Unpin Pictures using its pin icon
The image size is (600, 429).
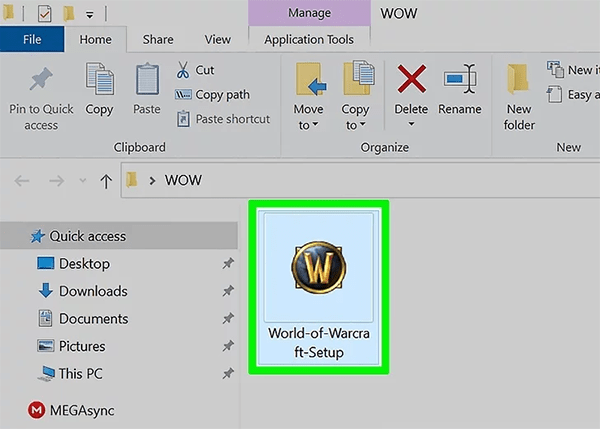pos(228,346)
